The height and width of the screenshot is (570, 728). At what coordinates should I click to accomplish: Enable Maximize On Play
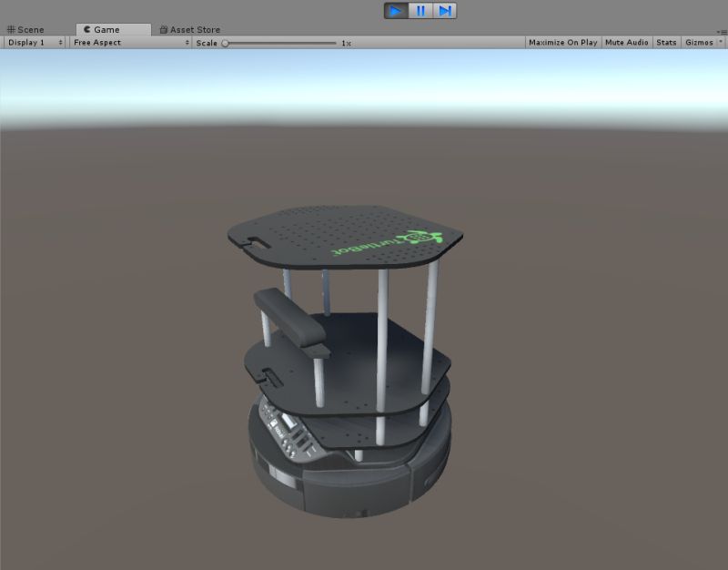point(561,42)
